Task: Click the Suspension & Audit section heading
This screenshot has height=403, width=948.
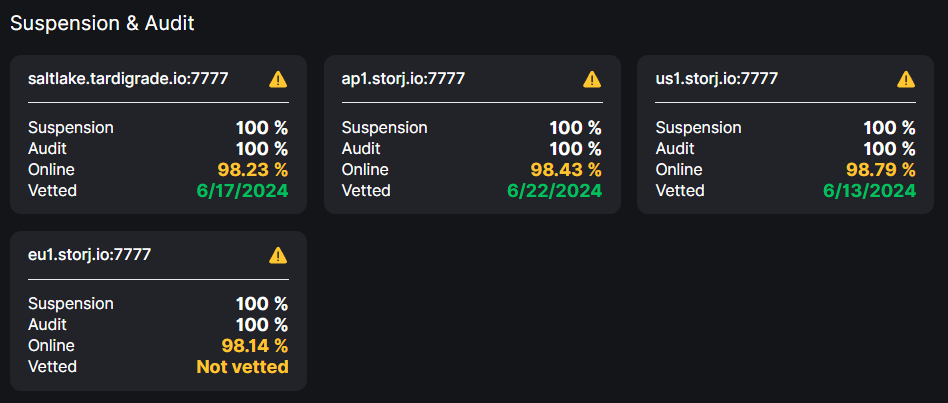Action: [102, 23]
